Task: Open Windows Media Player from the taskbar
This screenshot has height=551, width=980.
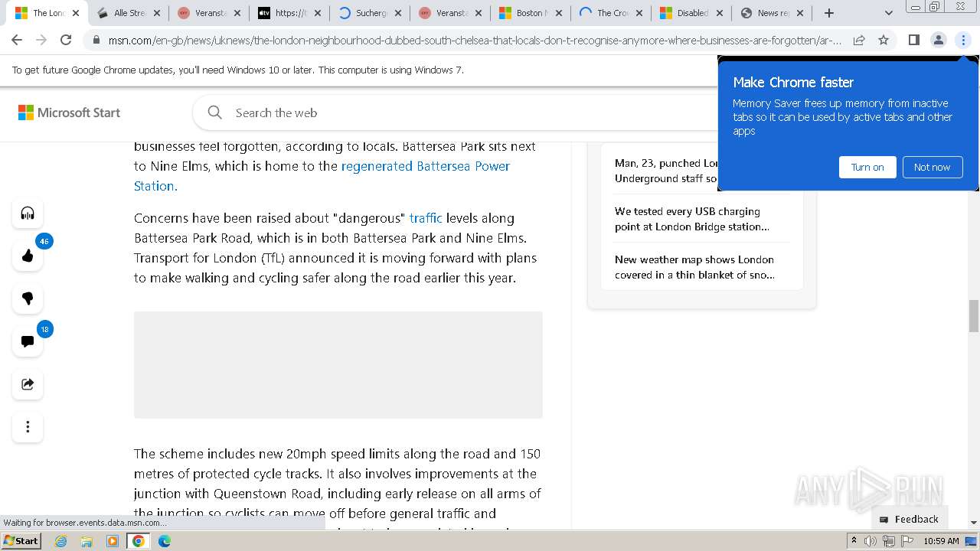Action: (x=113, y=541)
